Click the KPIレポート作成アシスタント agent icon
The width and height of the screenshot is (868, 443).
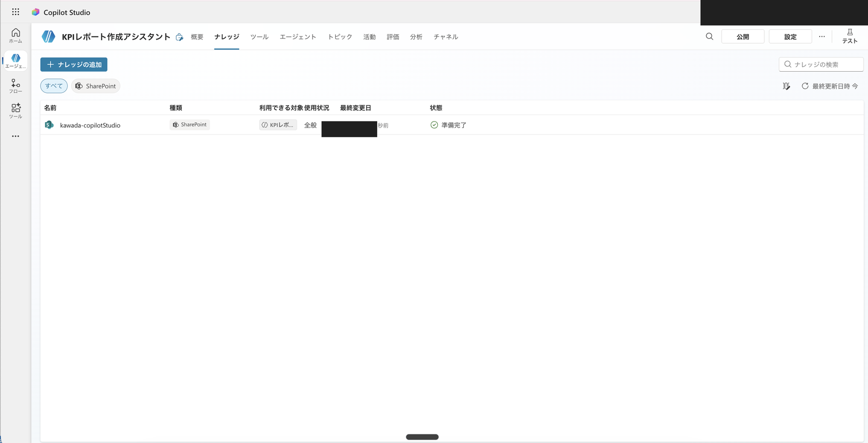(49, 36)
